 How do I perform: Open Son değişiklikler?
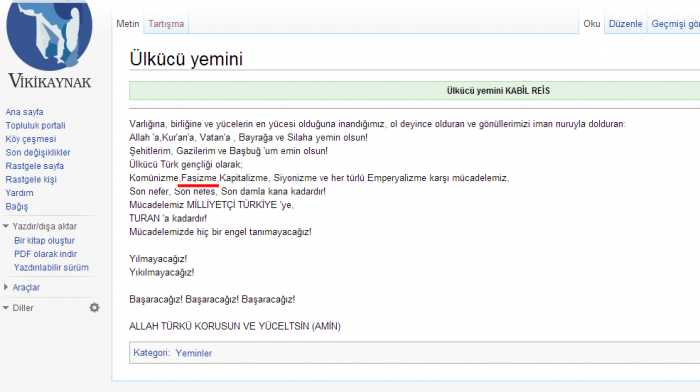(38, 152)
